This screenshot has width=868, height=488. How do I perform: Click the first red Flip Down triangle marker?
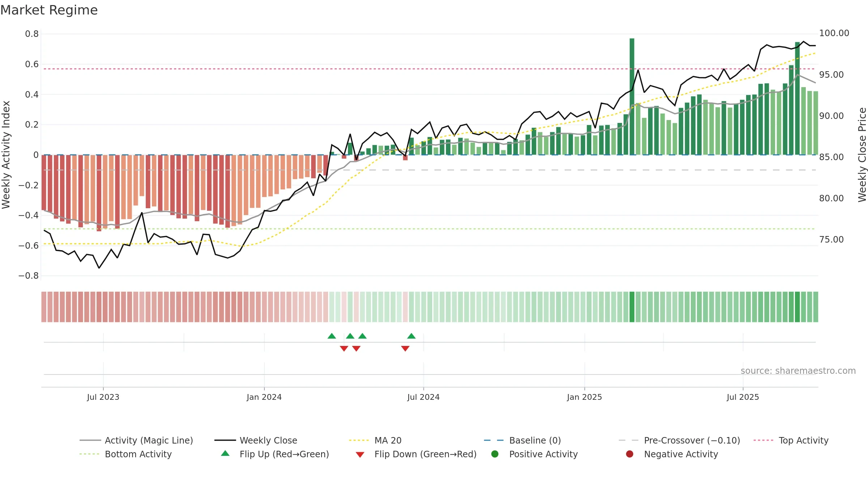pyautogui.click(x=344, y=348)
